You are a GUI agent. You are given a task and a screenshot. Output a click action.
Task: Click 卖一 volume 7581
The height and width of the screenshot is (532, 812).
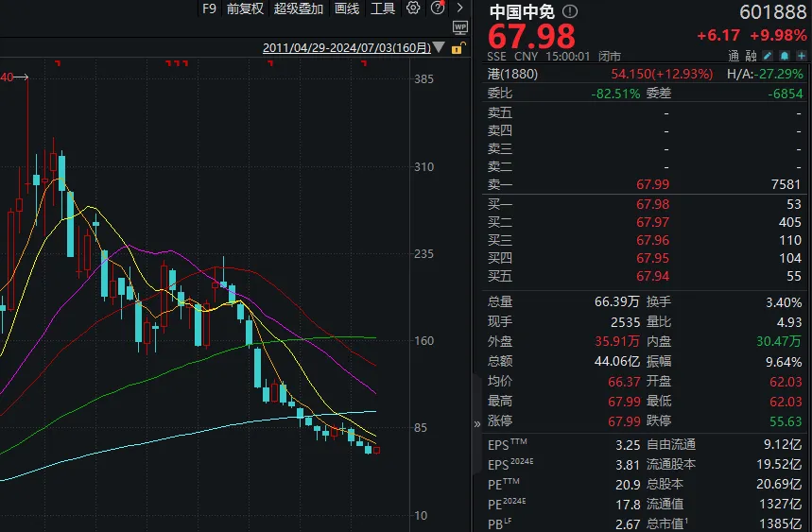point(786,185)
